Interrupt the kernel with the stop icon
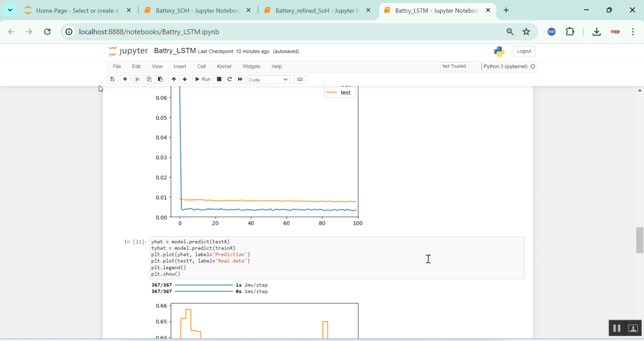Image resolution: width=644 pixels, height=341 pixels. (219, 79)
